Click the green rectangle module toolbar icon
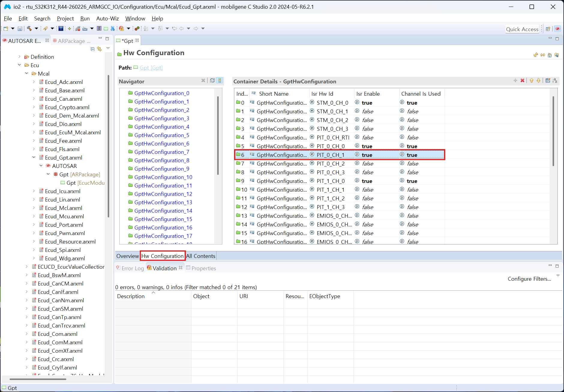This screenshot has width=564, height=392. click(x=106, y=28)
